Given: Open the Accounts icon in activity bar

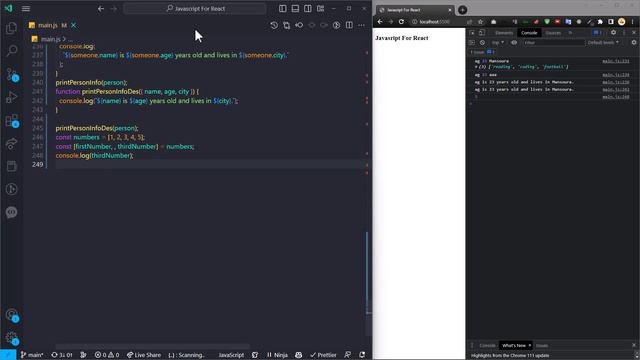Looking at the screenshot, I should (x=11, y=314).
